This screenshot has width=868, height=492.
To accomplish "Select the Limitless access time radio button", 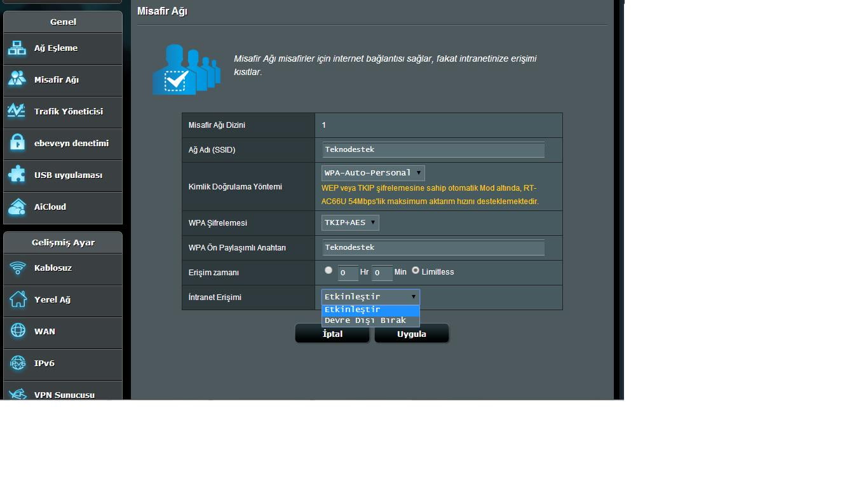I will tap(416, 270).
